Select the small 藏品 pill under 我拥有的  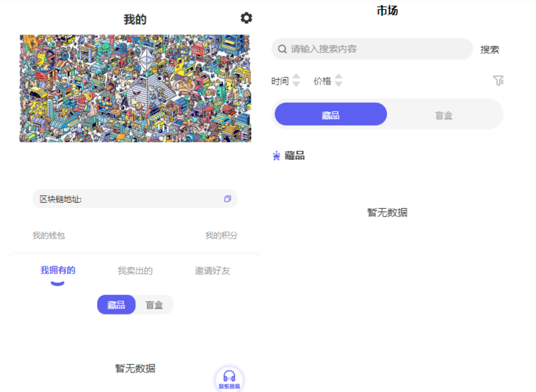pyautogui.click(x=116, y=304)
